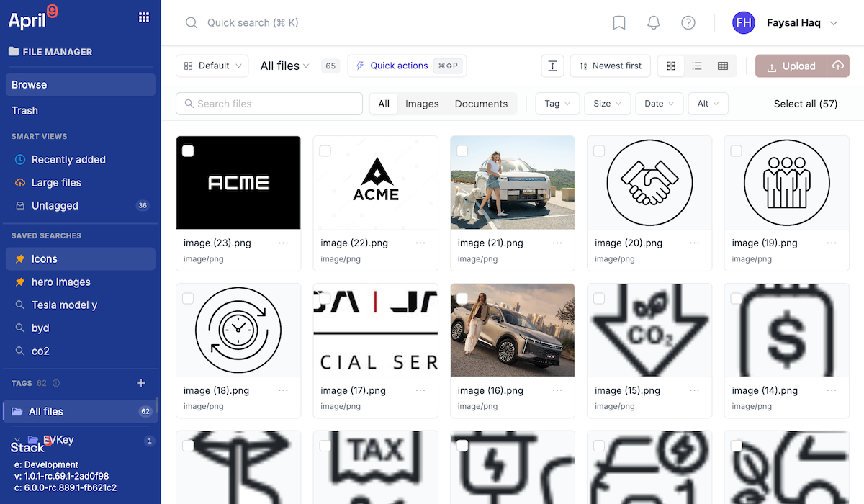The image size is (864, 504).
Task: Select checkbox on image (16).png
Action: [x=462, y=298]
